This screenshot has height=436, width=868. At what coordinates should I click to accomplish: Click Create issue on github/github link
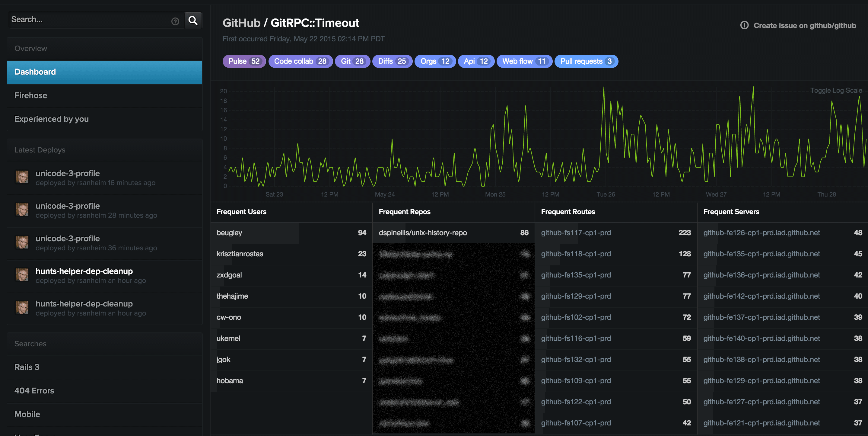(x=804, y=26)
